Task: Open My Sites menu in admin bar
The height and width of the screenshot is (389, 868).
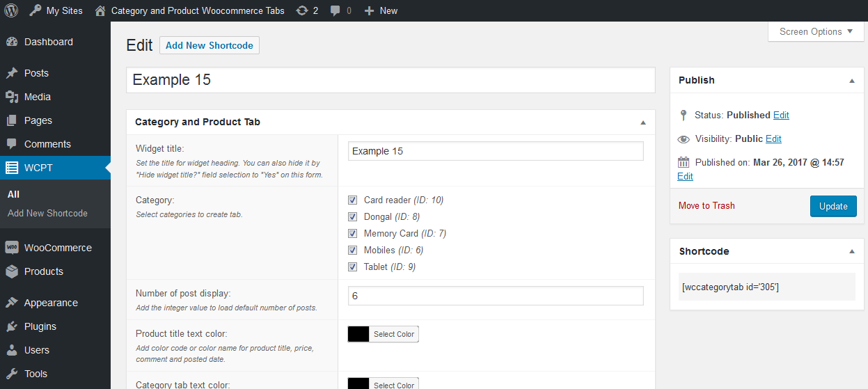Action: point(56,10)
